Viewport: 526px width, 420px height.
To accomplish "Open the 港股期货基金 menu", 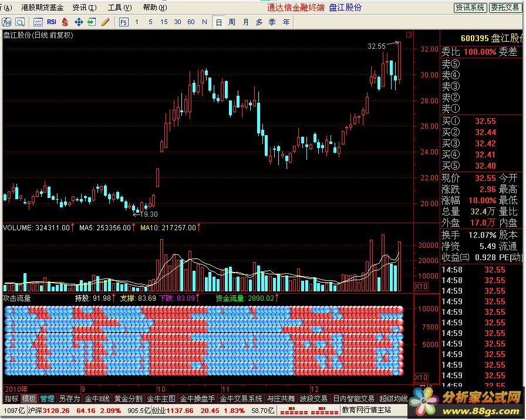I will tap(42, 8).
